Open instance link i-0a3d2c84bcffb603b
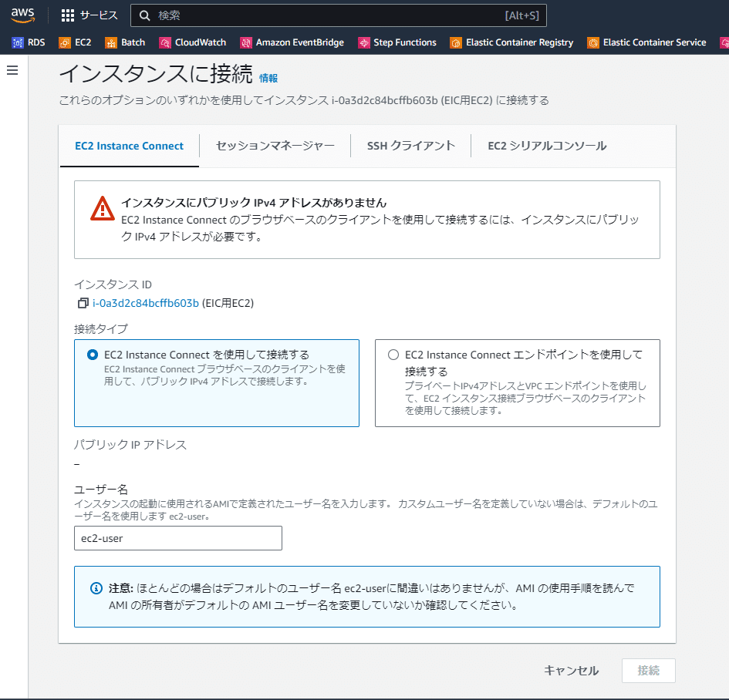This screenshot has width=729, height=700. 146,303
